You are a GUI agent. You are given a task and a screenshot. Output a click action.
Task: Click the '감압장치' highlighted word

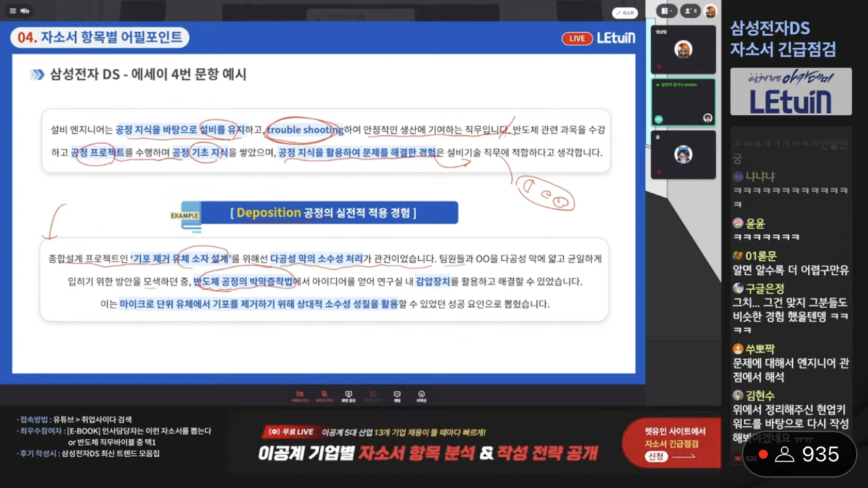[433, 282]
